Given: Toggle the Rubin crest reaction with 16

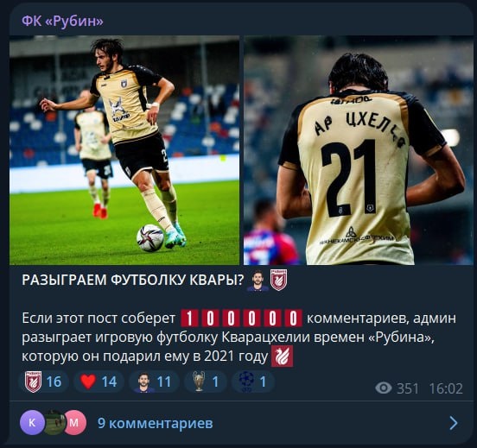Looking at the screenshot, I should pos(44,382).
